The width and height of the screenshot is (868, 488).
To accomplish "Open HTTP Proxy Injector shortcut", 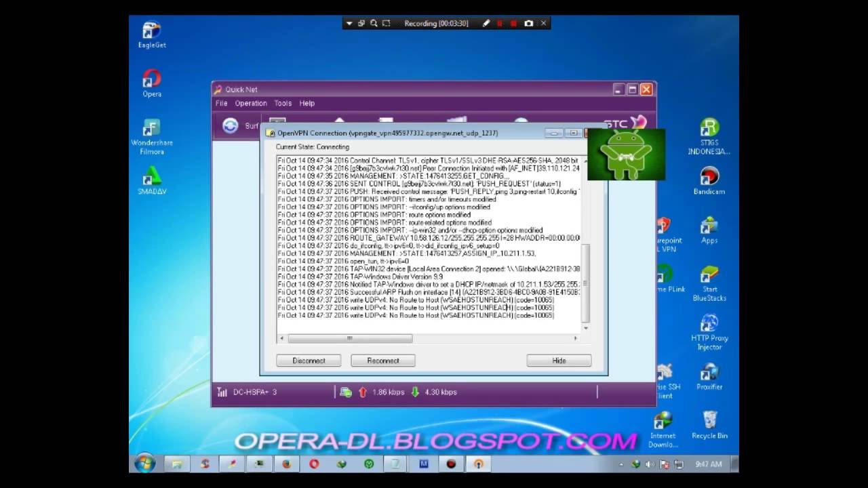I will click(x=709, y=332).
